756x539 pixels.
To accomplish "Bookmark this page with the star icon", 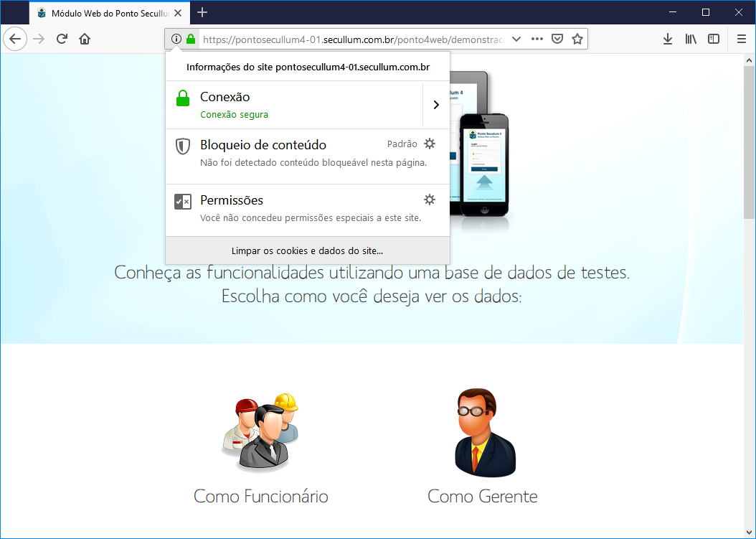I will coord(577,39).
